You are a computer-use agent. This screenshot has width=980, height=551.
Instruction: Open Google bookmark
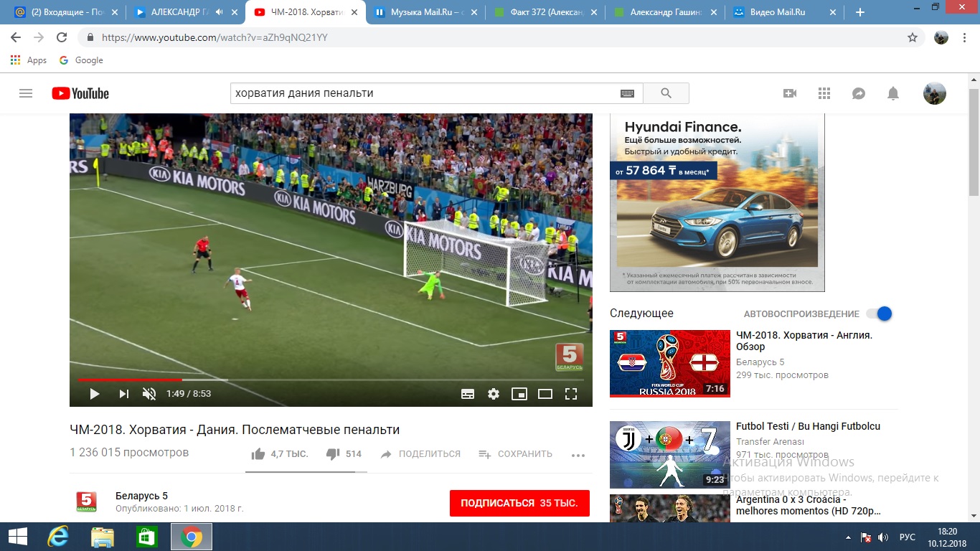coord(81,60)
